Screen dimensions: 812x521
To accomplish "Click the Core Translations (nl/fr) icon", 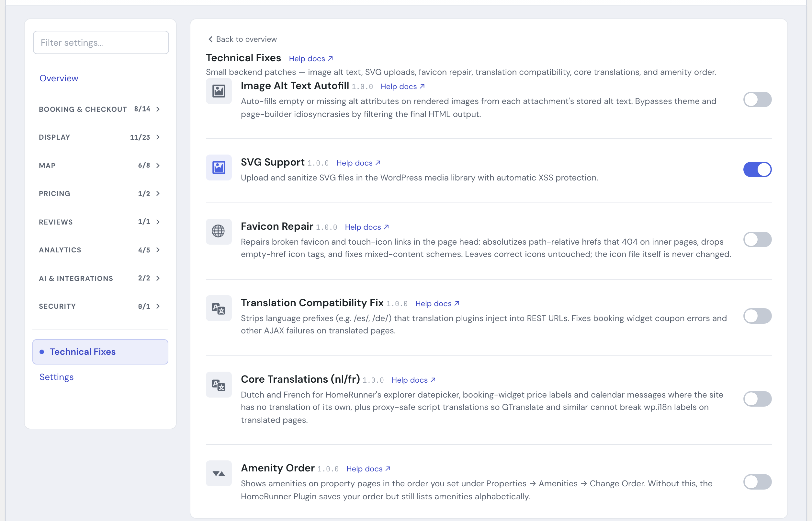I will pyautogui.click(x=219, y=385).
